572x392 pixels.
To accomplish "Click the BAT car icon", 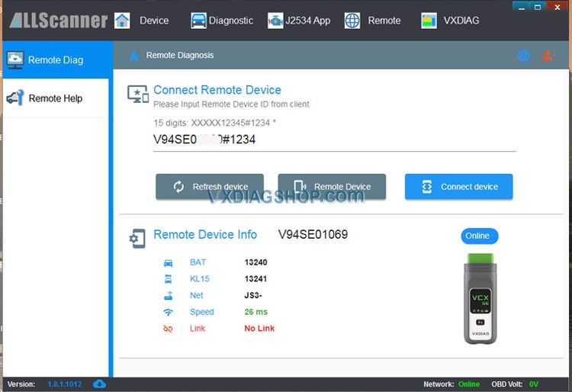I will point(169,262).
